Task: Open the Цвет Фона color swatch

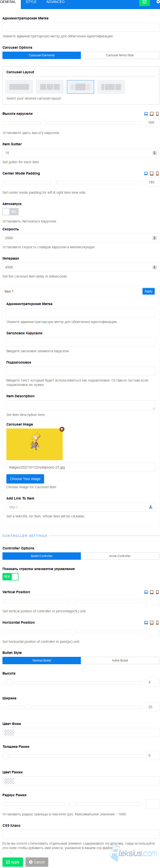Action: coord(9,733)
